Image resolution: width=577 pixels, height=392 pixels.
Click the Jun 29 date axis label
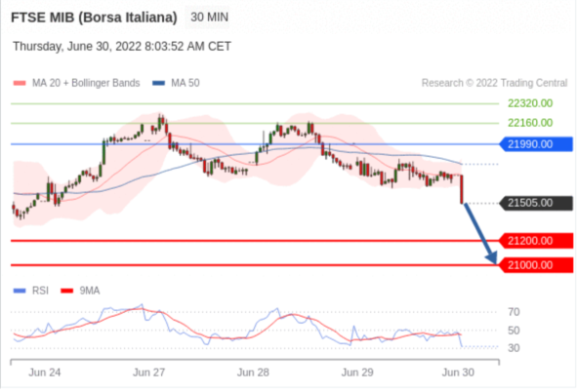357,372
